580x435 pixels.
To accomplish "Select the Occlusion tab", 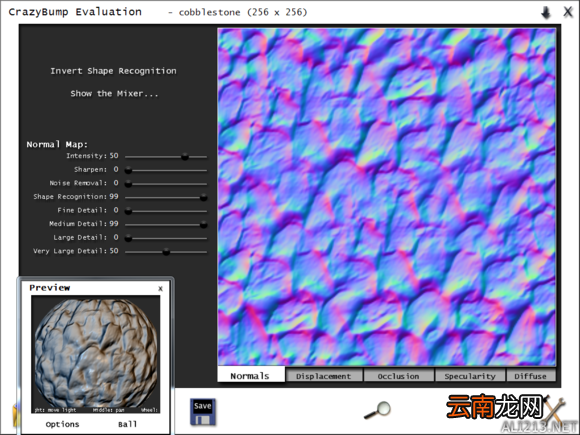I will coord(398,376).
